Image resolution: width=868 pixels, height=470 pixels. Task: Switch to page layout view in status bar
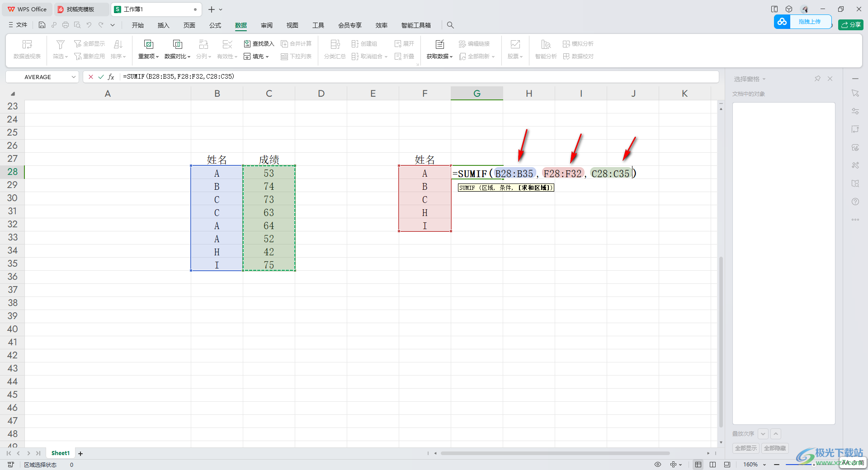pyautogui.click(x=727, y=465)
